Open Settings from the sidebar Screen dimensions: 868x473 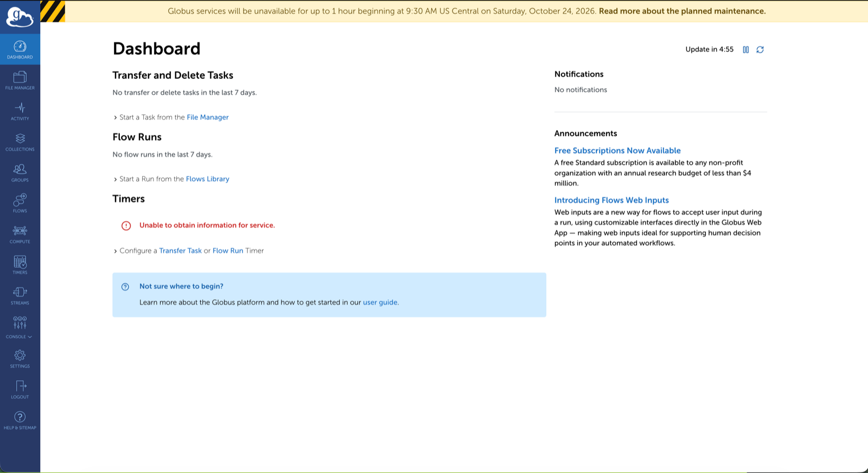coord(20,359)
